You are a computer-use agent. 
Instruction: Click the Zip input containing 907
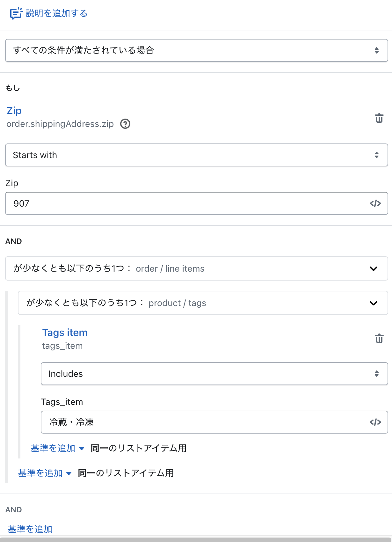coord(188,203)
